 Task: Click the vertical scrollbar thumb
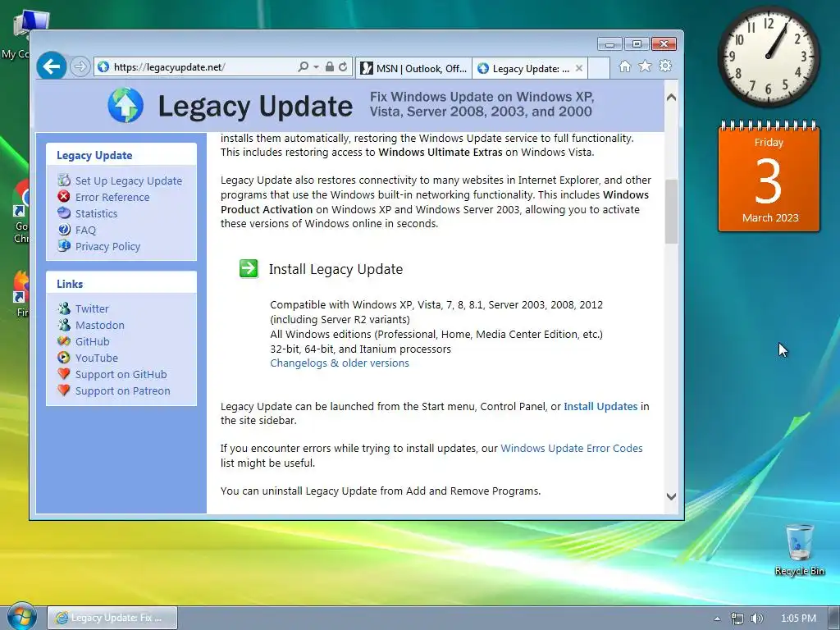[x=671, y=212]
